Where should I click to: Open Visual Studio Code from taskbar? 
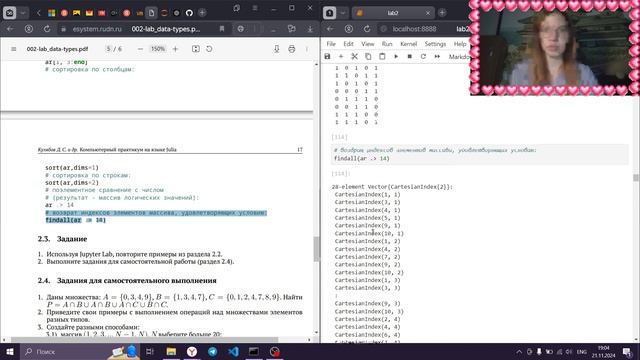coord(233,351)
